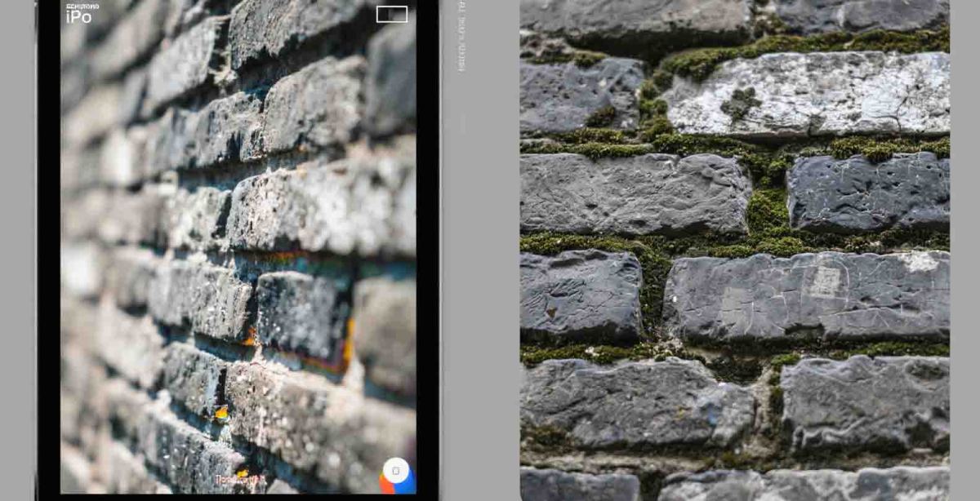Screen dimensions: 980x501
Task: Open the blurred brick wall photo
Action: click(237, 245)
